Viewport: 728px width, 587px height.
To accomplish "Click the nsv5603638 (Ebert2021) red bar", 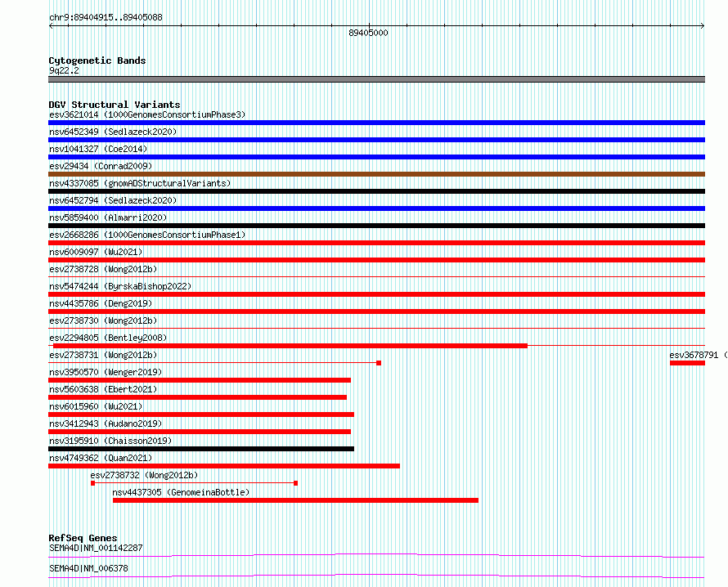I will coord(197,397).
